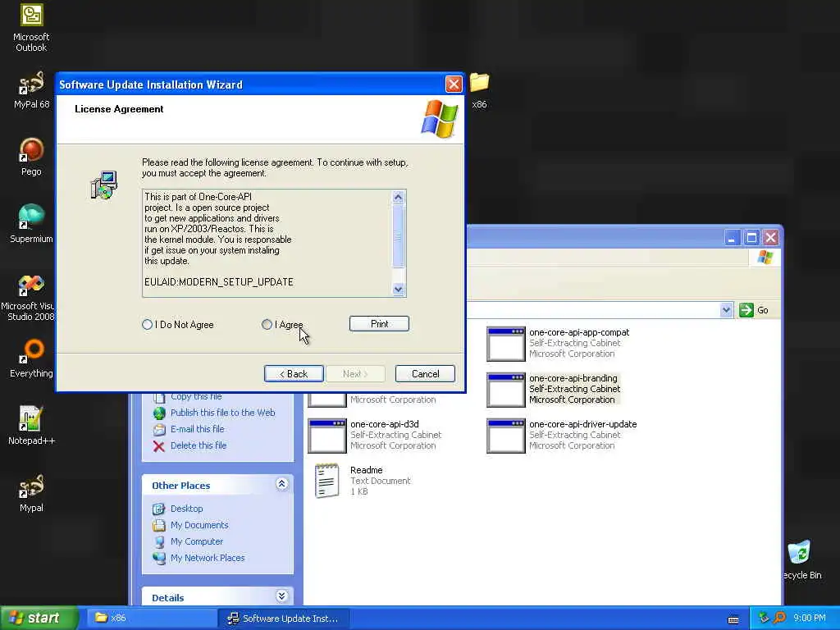The width and height of the screenshot is (840, 630).
Task: Open the Desktop link in Other Places
Action: click(x=186, y=509)
